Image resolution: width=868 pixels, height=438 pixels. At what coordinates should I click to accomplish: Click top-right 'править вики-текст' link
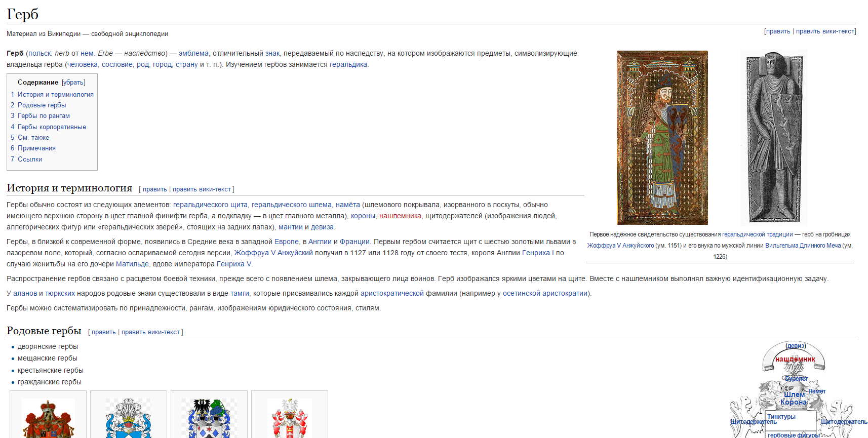coord(824,31)
